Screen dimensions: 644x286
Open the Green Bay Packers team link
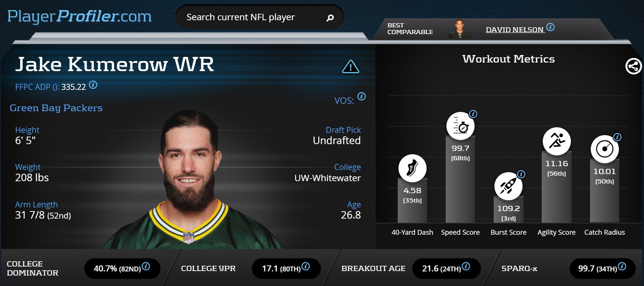click(56, 108)
